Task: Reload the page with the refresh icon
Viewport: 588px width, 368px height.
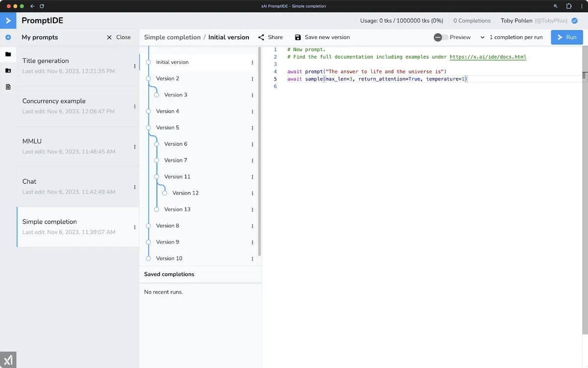Action: [x=42, y=6]
